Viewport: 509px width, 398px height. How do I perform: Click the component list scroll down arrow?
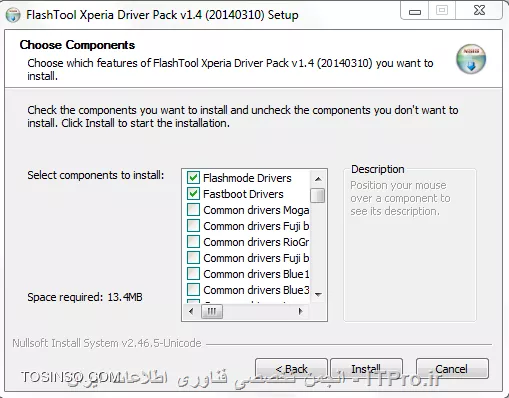[318, 295]
